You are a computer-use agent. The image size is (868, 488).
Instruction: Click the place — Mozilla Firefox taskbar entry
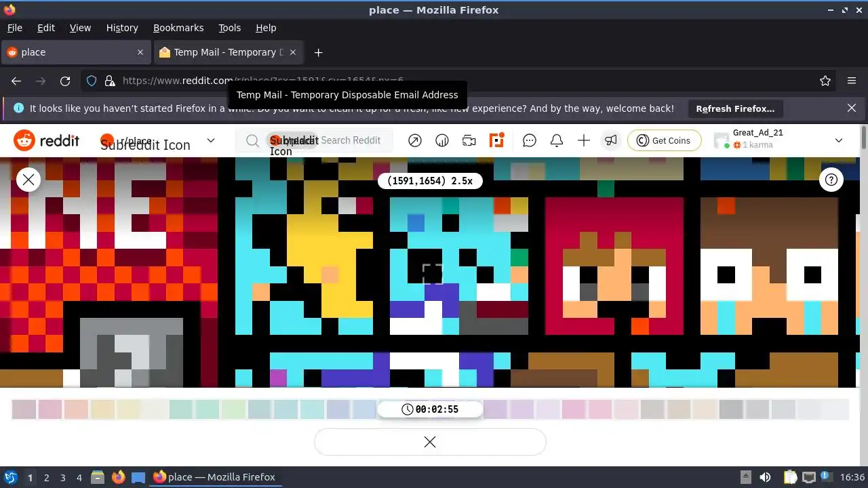pos(214,477)
